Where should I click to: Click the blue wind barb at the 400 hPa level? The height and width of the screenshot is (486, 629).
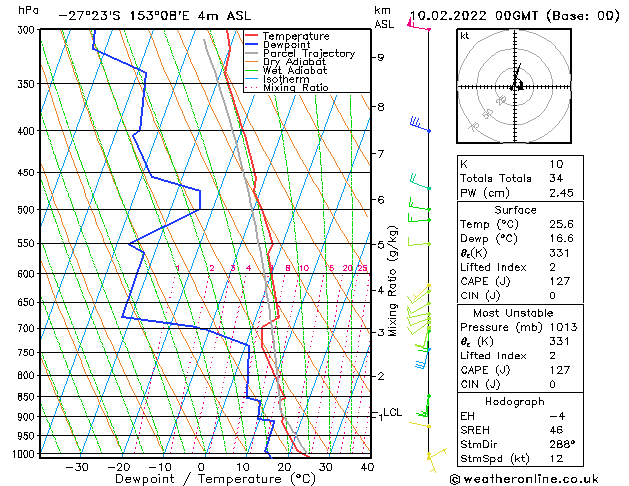(x=419, y=124)
